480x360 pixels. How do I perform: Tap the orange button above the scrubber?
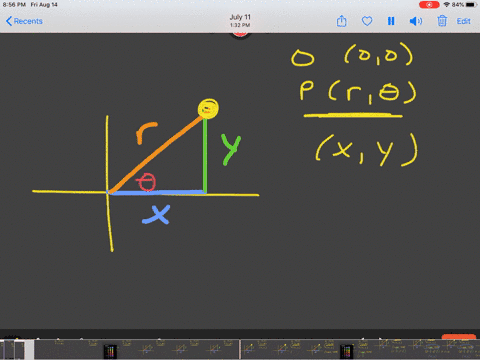click(x=459, y=337)
